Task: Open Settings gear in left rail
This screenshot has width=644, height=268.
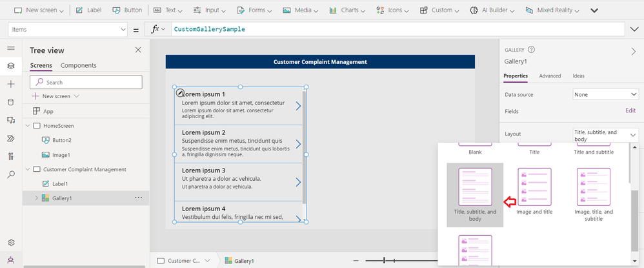Action: click(x=11, y=243)
